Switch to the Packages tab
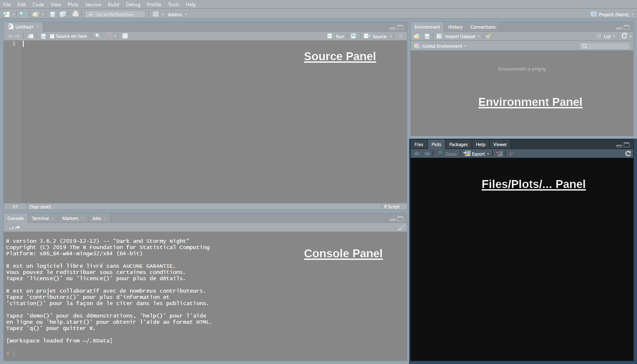The height and width of the screenshot is (364, 637). tap(458, 144)
